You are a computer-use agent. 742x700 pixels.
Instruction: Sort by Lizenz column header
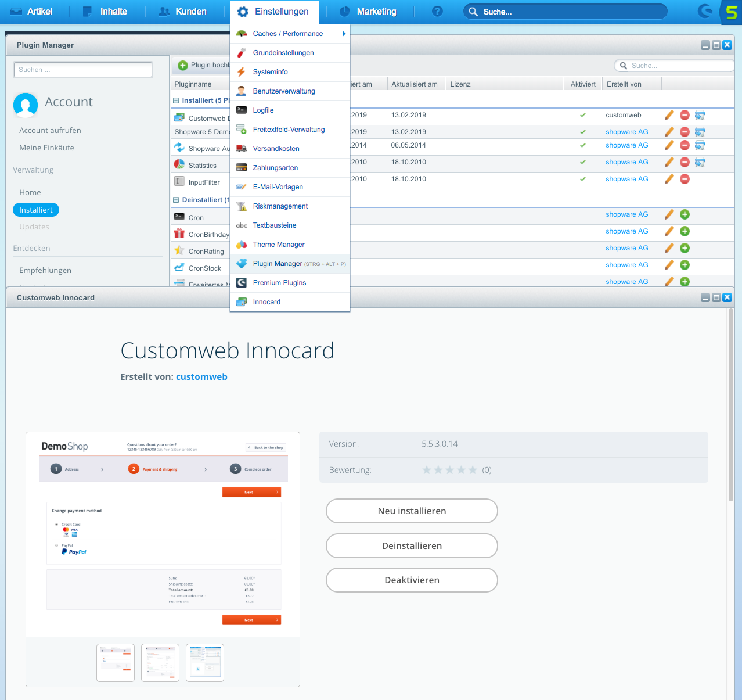tap(505, 84)
